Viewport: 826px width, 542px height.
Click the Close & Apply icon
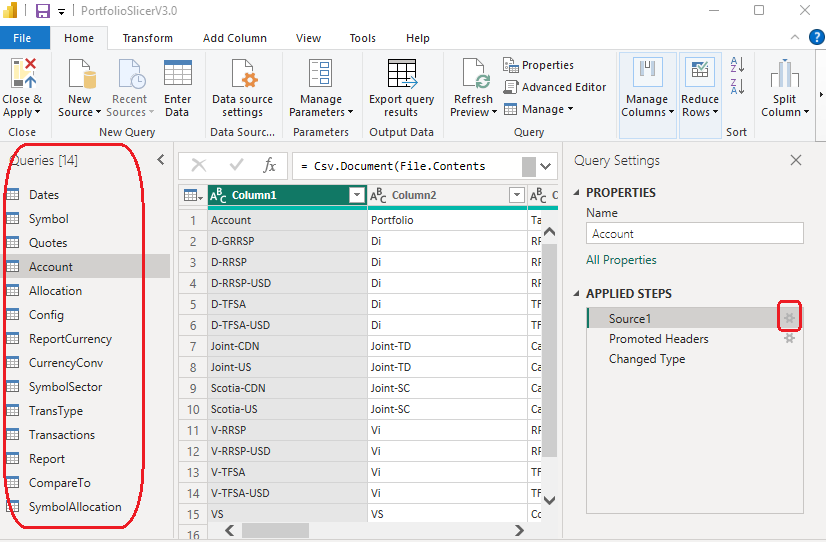(22, 74)
